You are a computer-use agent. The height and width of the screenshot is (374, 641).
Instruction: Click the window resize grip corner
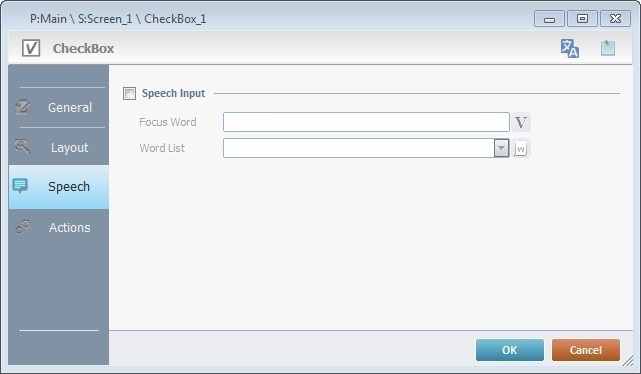(x=628, y=361)
